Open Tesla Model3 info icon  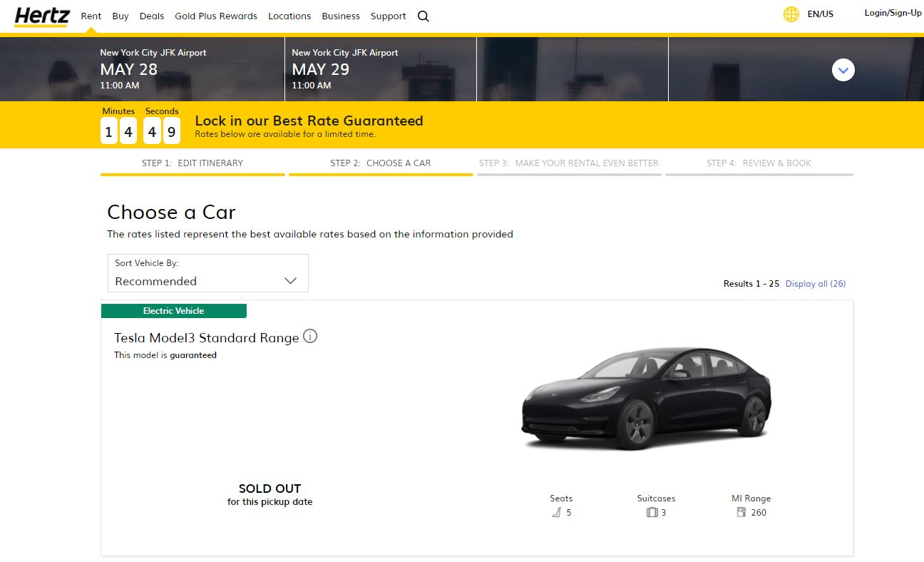coord(310,336)
